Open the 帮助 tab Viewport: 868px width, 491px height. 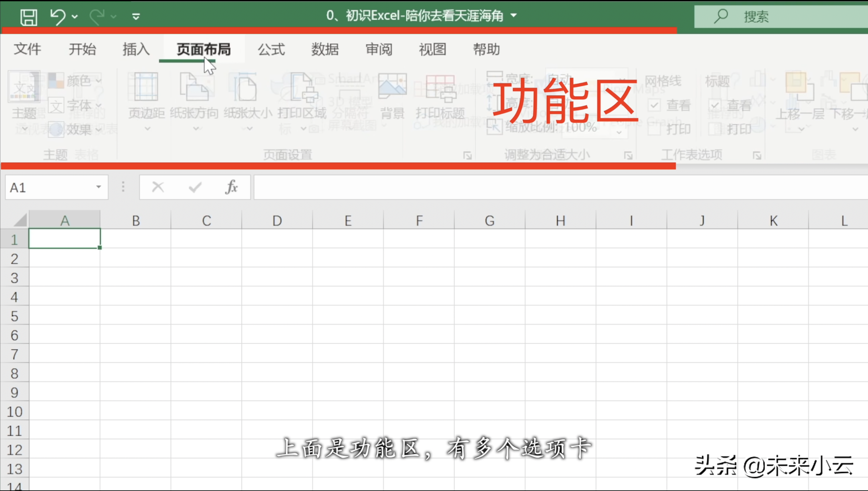[x=486, y=49]
